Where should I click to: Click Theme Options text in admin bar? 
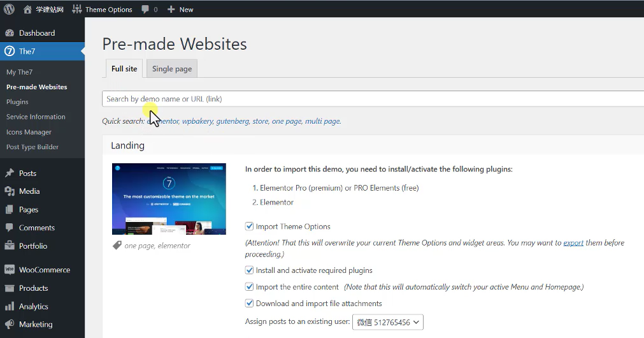click(x=109, y=10)
